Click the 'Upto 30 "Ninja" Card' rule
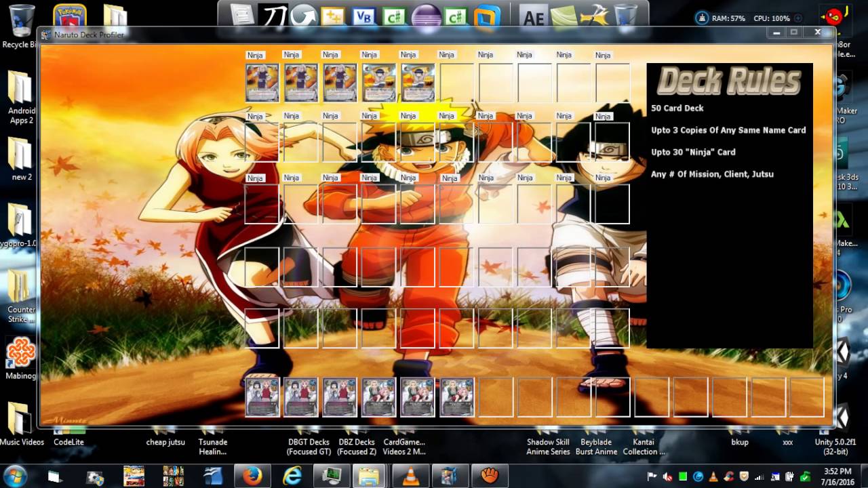This screenshot has width=868, height=488. pos(693,152)
